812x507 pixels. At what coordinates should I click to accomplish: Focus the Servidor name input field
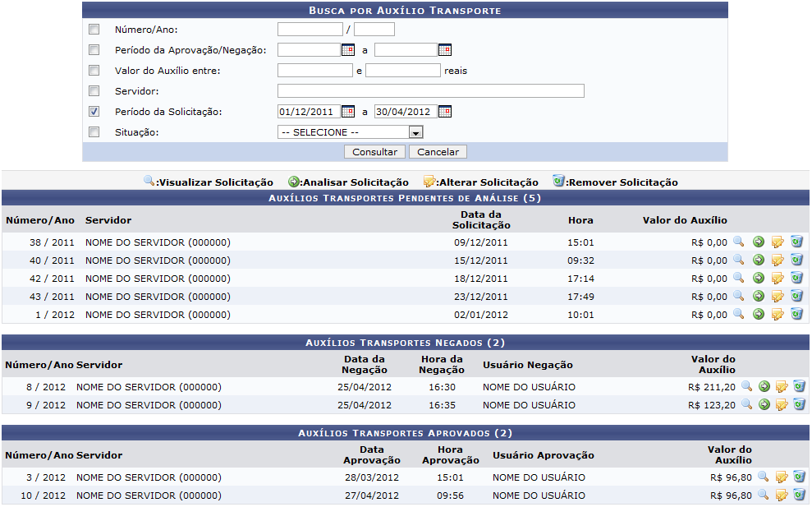tap(431, 90)
